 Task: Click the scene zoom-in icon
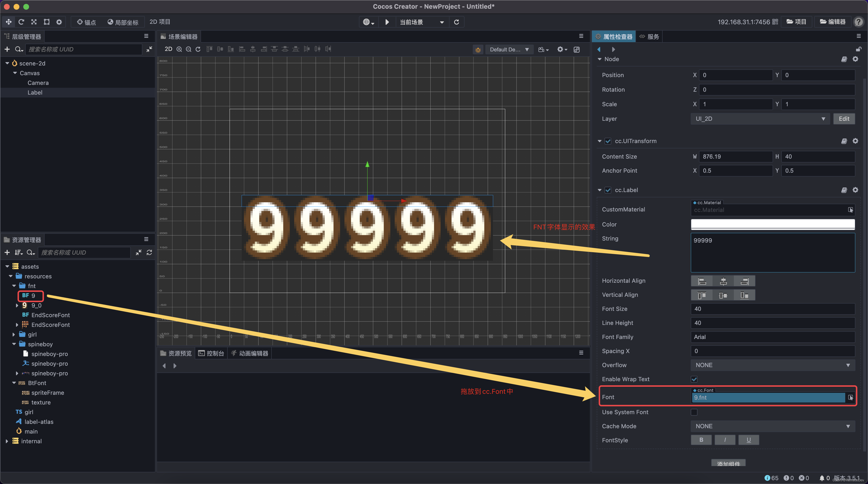(179, 49)
